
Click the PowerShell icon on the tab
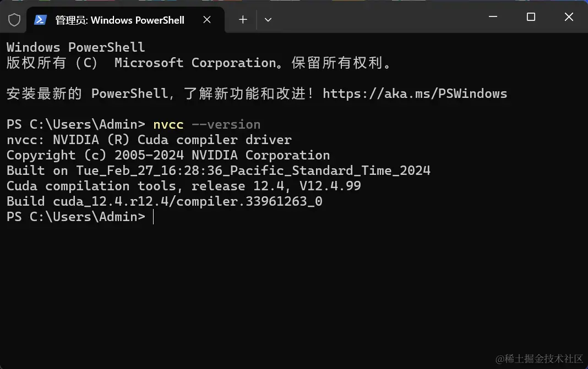tap(40, 20)
